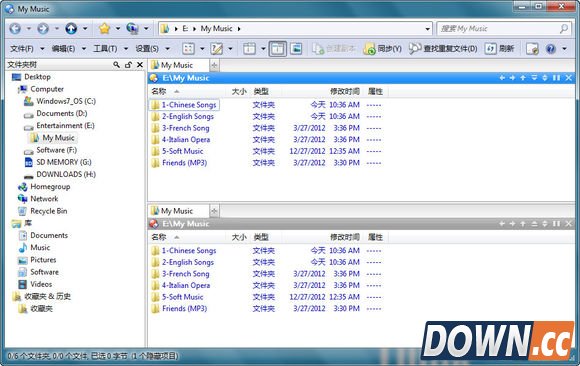Viewport: 580px width, 366px height.
Task: Open the dropdown beside the edit pencil icon
Action: 230,48
